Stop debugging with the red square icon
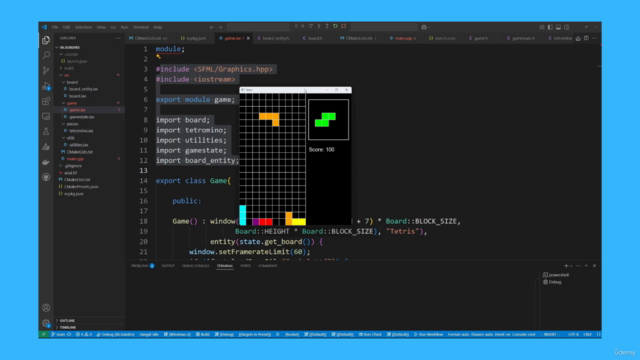 [344, 26]
